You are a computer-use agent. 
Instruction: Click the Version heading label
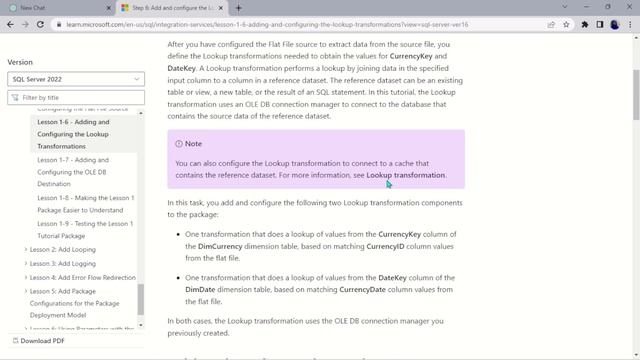(20, 62)
